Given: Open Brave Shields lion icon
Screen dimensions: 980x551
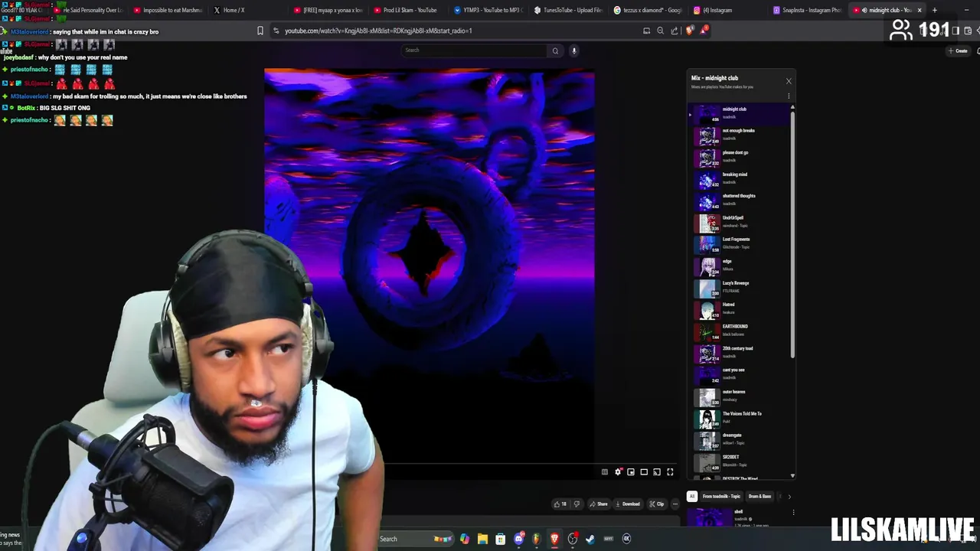Looking at the screenshot, I should 689,31.
